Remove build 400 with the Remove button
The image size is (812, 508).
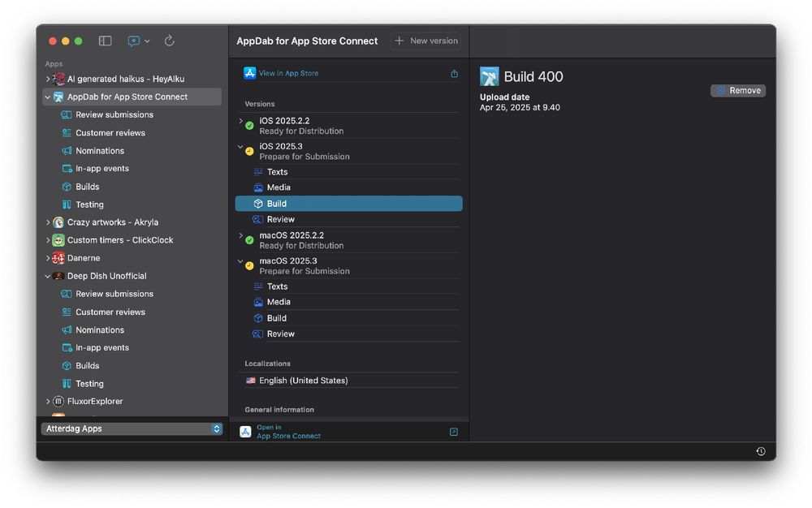738,91
